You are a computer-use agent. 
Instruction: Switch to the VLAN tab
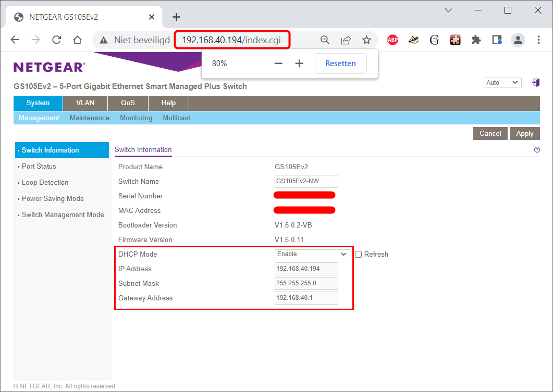coord(85,103)
